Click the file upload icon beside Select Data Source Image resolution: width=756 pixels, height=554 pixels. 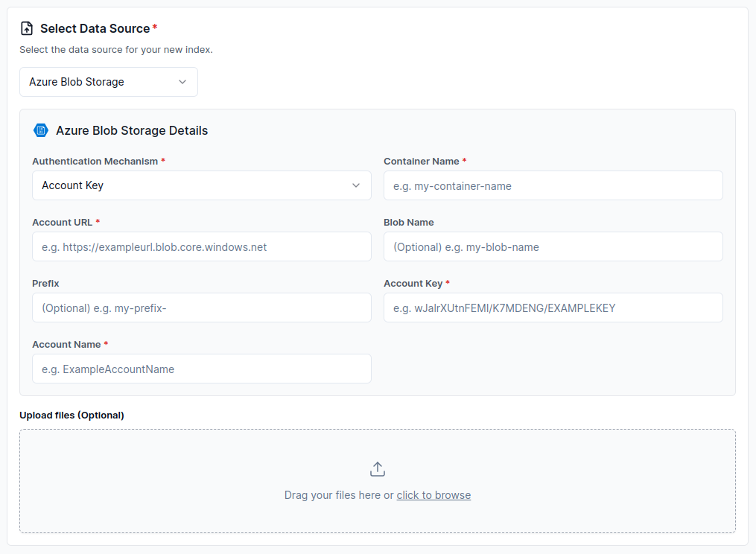click(27, 28)
